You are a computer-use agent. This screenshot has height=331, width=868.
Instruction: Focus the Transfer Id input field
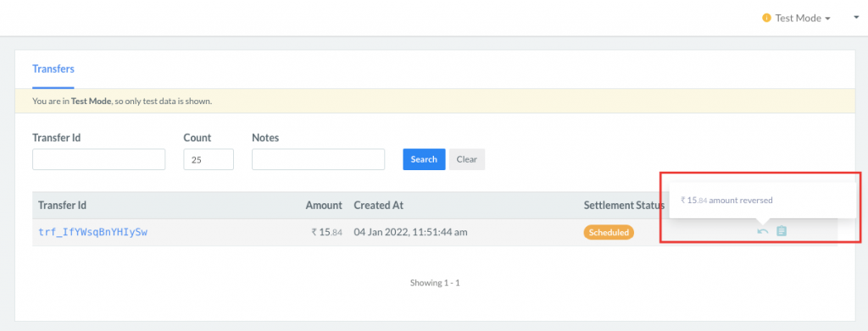[x=98, y=159]
